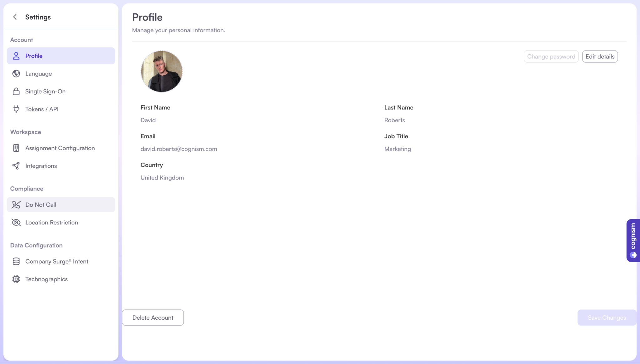Select Company Surge Intent menu item
This screenshot has height=364, width=640.
57,261
